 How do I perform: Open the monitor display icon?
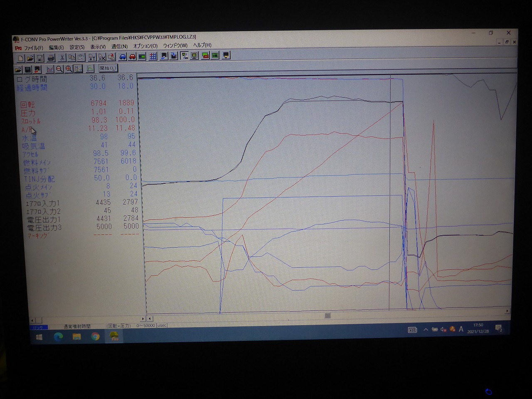click(194, 56)
